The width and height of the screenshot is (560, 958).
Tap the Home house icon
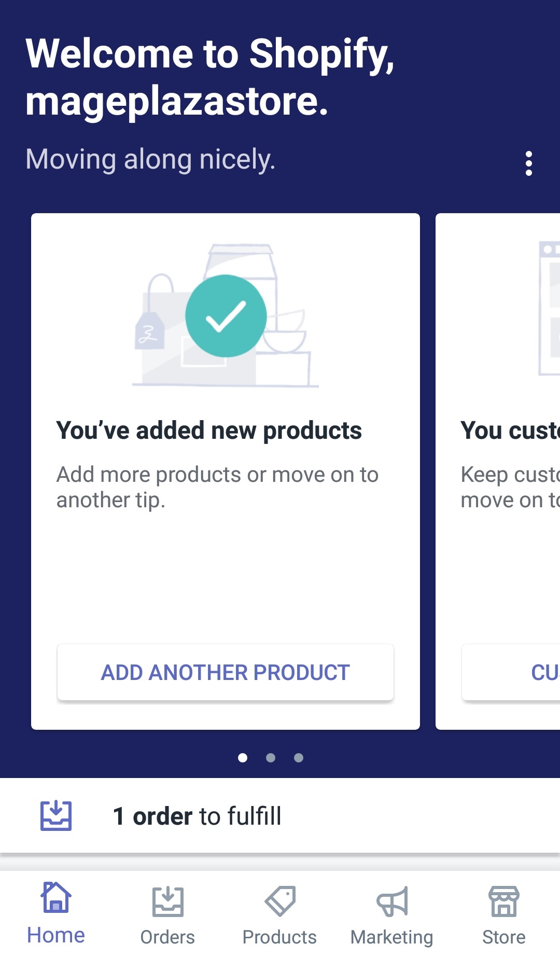point(56,897)
